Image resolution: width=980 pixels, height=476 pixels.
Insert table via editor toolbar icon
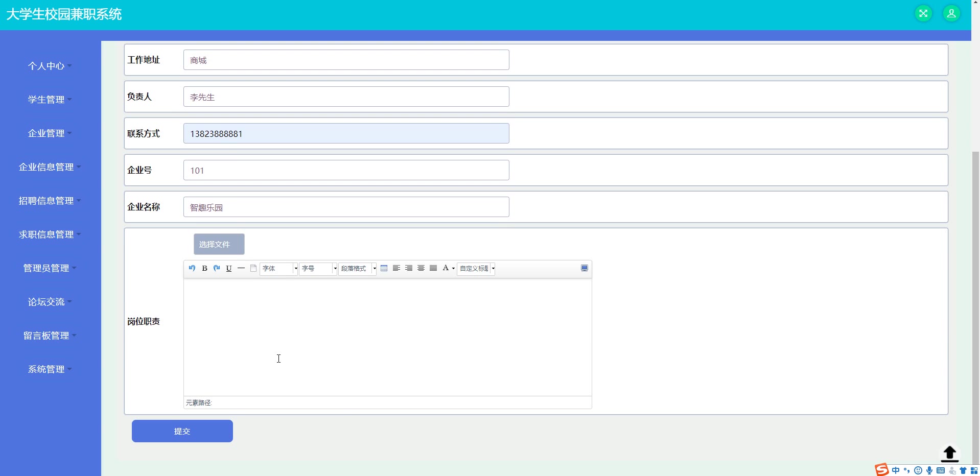[x=384, y=268]
